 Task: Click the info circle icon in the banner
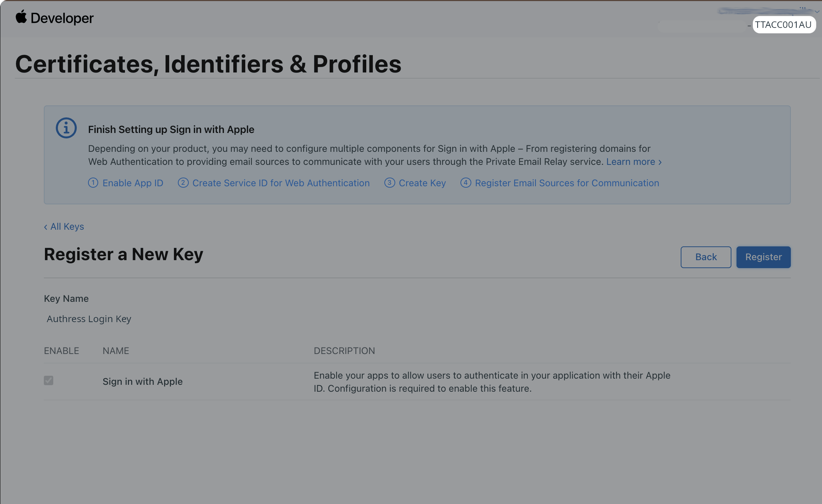click(66, 128)
